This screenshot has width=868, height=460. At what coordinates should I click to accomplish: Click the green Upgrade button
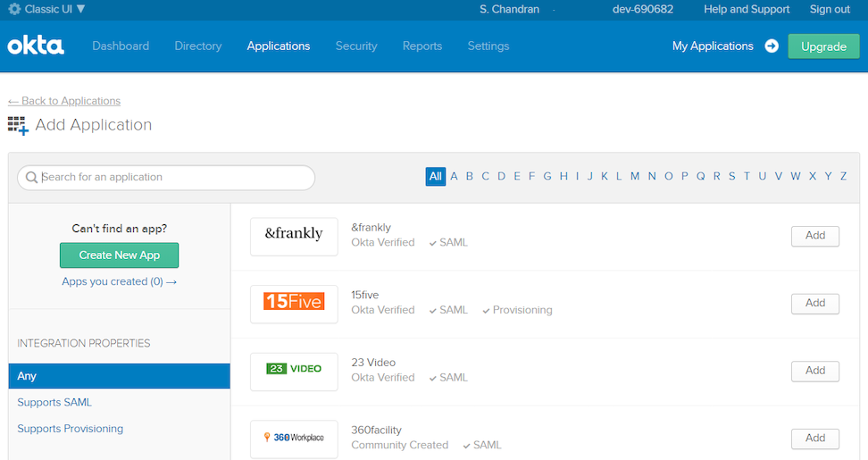point(822,46)
